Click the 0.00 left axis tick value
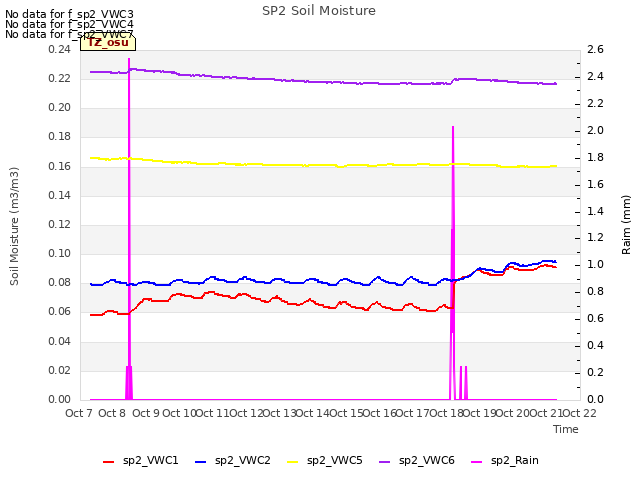This screenshot has width=640, height=480. pos(60,399)
